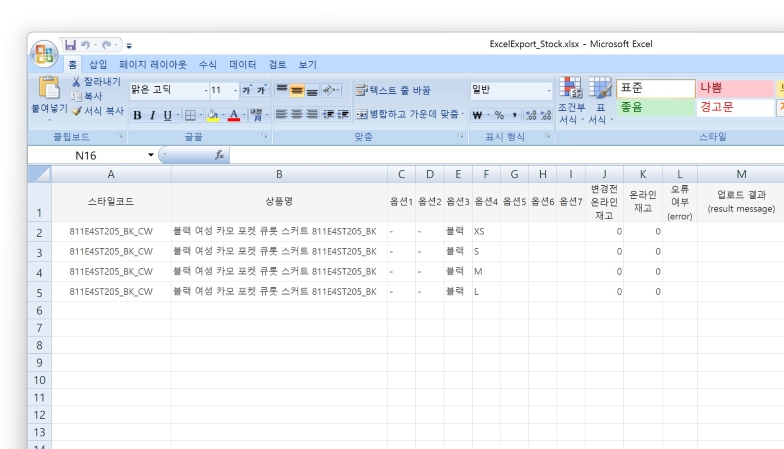Screen dimensions: 784x449
Task: Click the Paste (붙여넣기) clipboard icon
Action: [48, 88]
